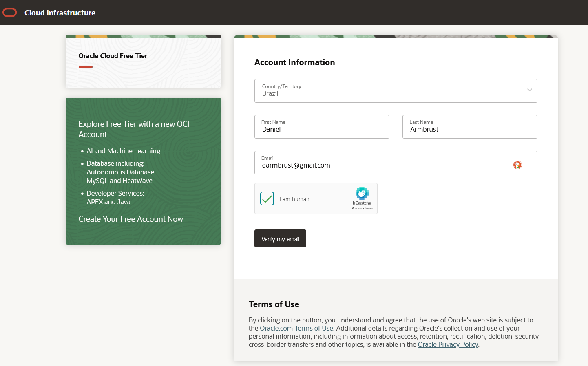Viewport: 588px width, 366px height.
Task: Click the Account Information heading
Action: point(294,62)
